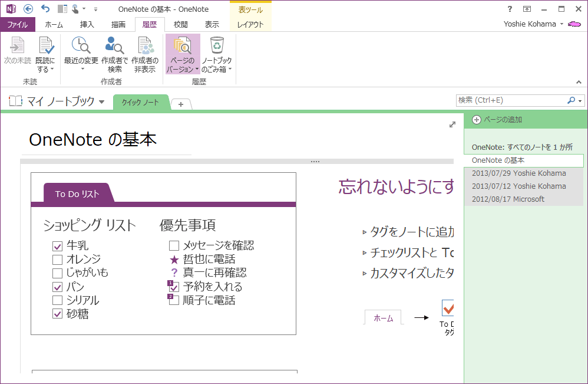588x384 pixels.
Task: Check the 順子に電話 priority checkbox
Action: [173, 300]
